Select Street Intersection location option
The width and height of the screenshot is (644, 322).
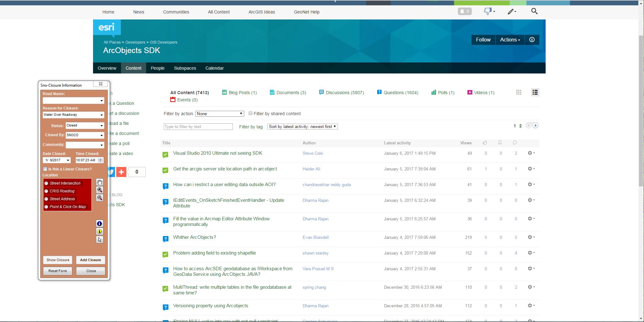click(46, 183)
